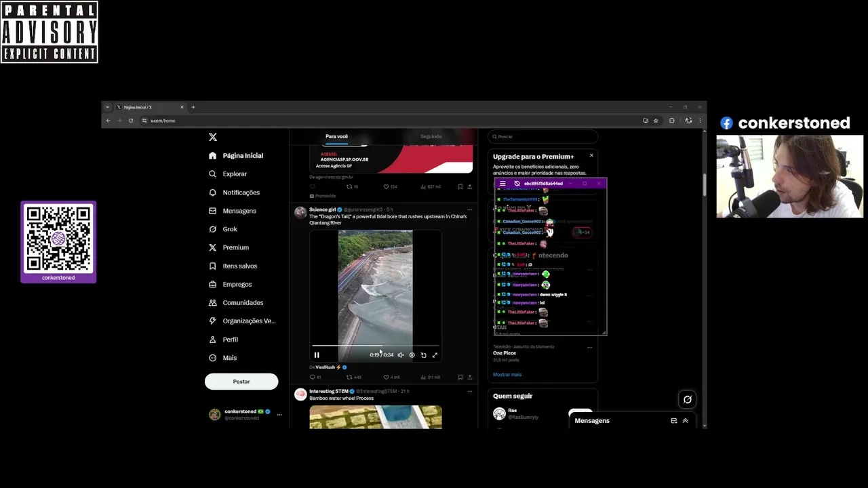The height and width of the screenshot is (488, 868).
Task: Open Organizações Verificadas in the sidebar
Action: point(242,321)
